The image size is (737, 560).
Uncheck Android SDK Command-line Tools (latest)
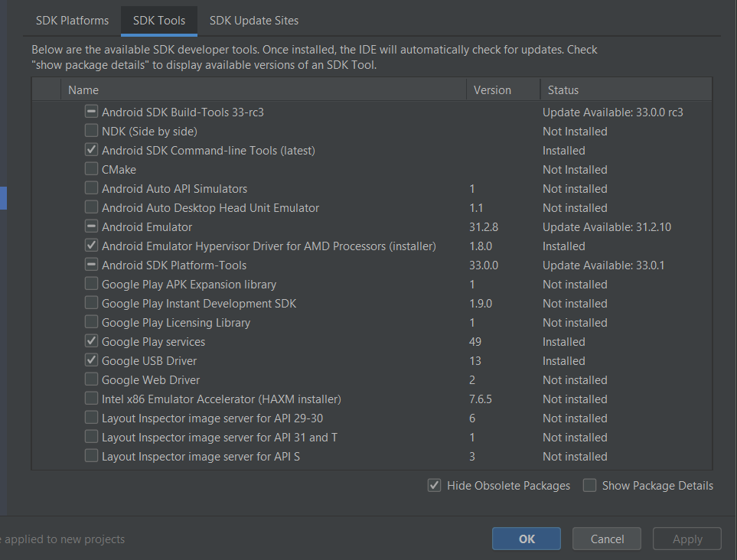coord(91,151)
